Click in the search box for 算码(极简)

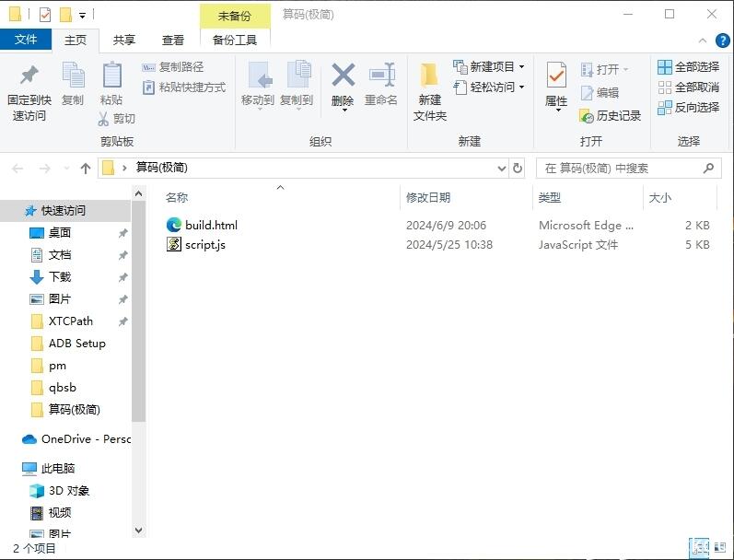click(623, 169)
